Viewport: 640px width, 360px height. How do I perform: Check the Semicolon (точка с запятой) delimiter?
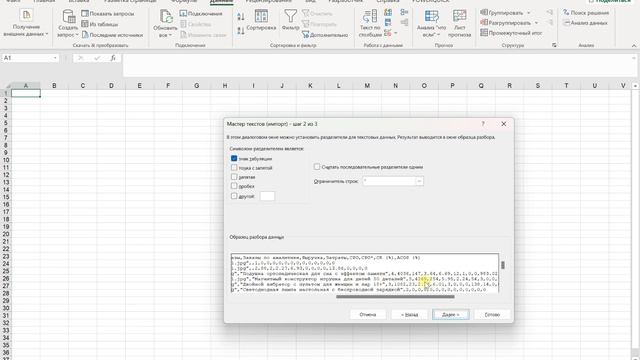tap(234, 168)
